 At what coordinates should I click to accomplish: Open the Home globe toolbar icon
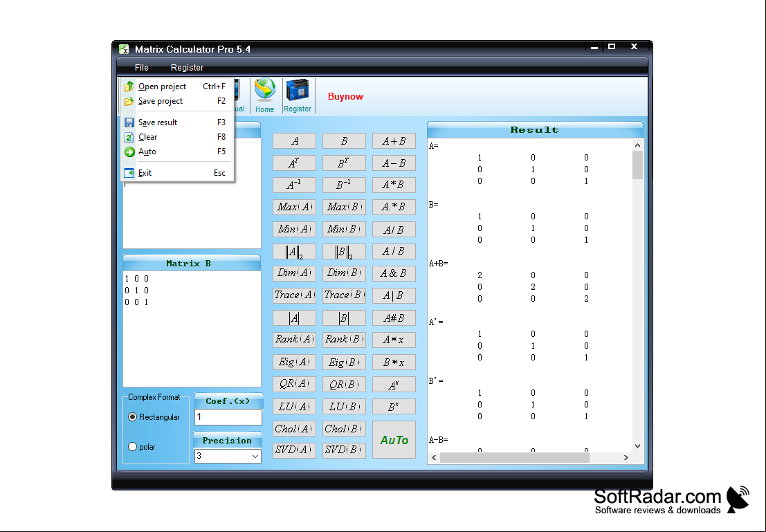click(x=265, y=91)
